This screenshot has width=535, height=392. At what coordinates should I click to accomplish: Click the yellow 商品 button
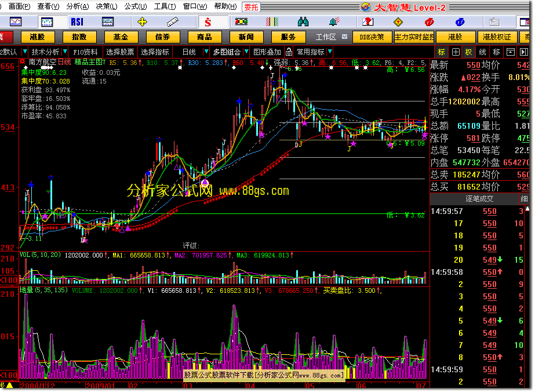tap(205, 37)
